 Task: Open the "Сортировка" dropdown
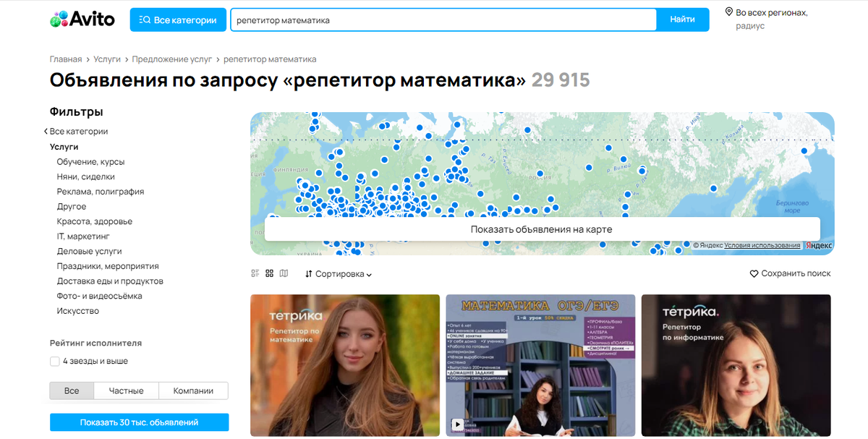[339, 274]
